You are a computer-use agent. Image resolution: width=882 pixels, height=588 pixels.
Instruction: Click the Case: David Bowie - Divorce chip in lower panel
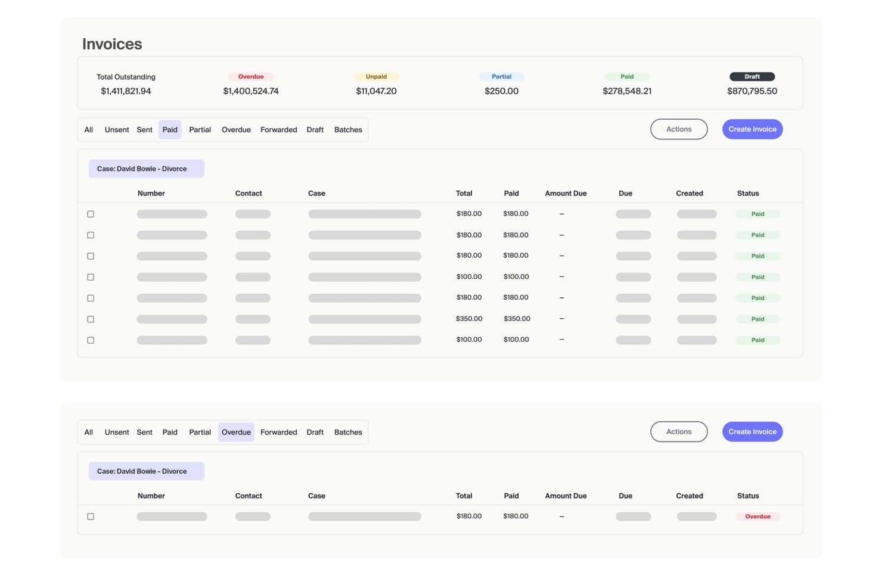147,471
